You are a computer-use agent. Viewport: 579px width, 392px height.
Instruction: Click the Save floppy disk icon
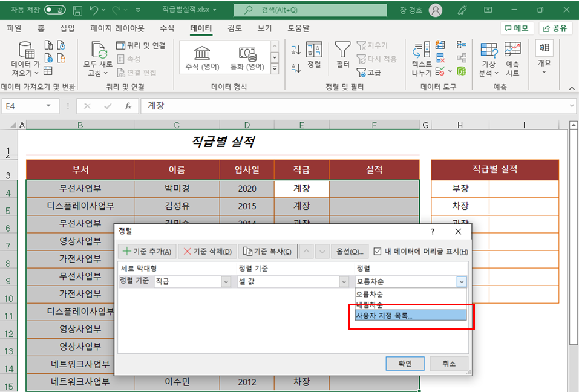coord(77,10)
